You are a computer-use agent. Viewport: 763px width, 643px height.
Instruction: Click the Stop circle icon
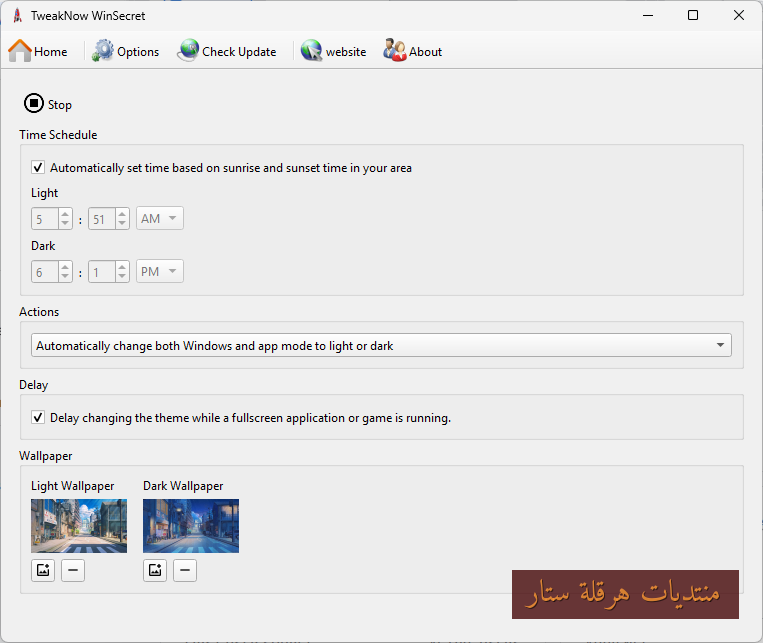click(x=34, y=103)
